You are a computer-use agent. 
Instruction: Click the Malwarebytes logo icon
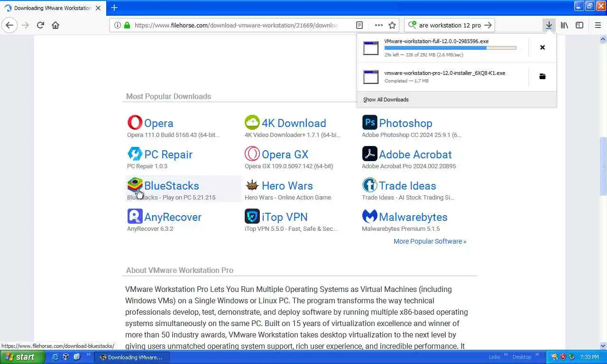[x=370, y=217]
